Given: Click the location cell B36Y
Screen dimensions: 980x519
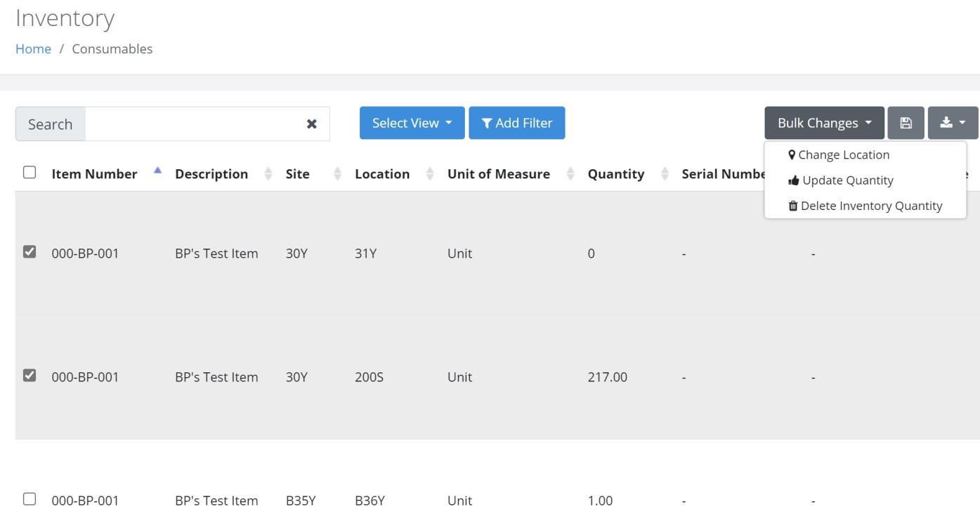Looking at the screenshot, I should pyautogui.click(x=370, y=501).
